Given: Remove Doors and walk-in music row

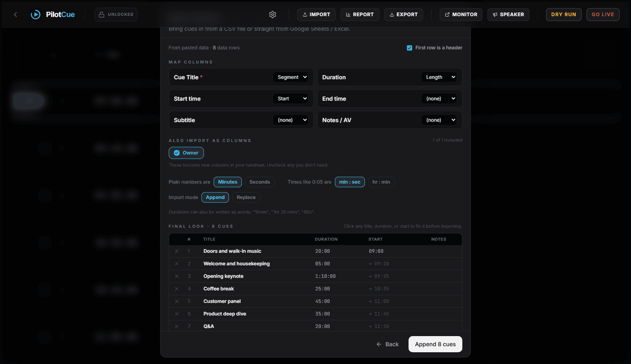Looking at the screenshot, I should click(x=177, y=251).
